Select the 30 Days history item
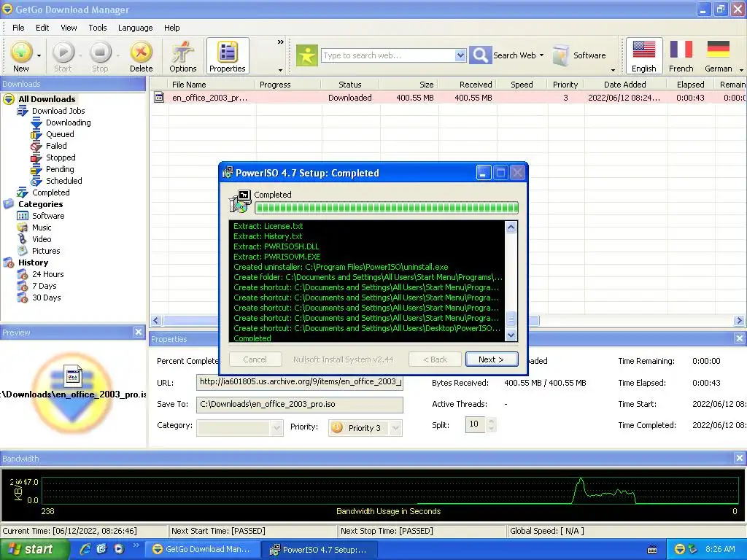The height and width of the screenshot is (560, 747). (x=46, y=297)
